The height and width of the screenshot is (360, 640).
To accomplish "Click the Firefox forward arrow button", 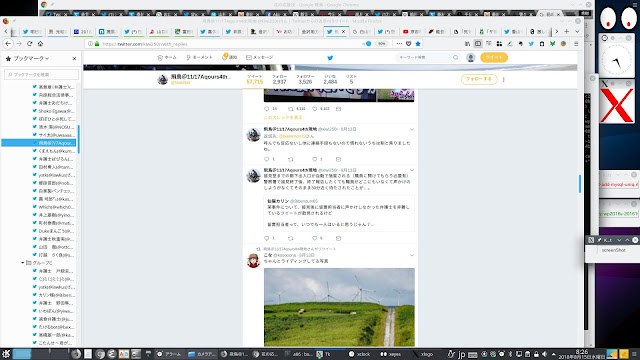I will point(19,44).
